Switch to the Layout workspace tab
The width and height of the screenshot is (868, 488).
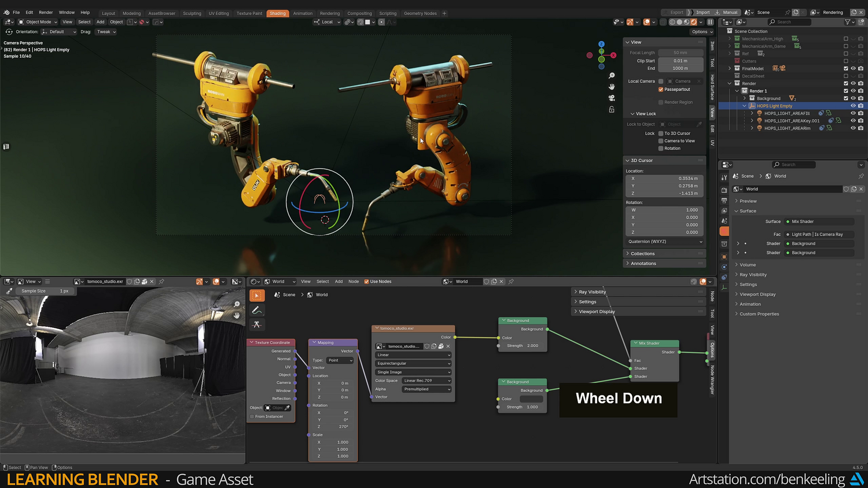point(109,13)
